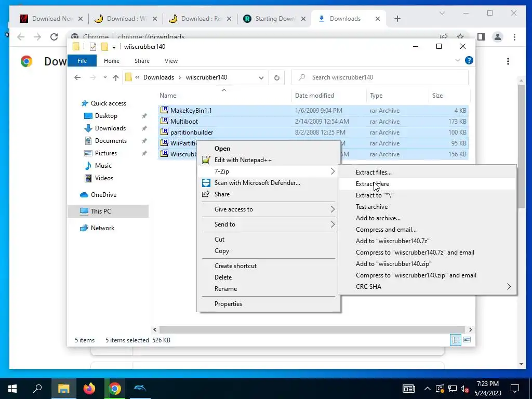The height and width of the screenshot is (399, 532).
Task: Select Scan with Microsoft Defender...
Action: click(269, 182)
